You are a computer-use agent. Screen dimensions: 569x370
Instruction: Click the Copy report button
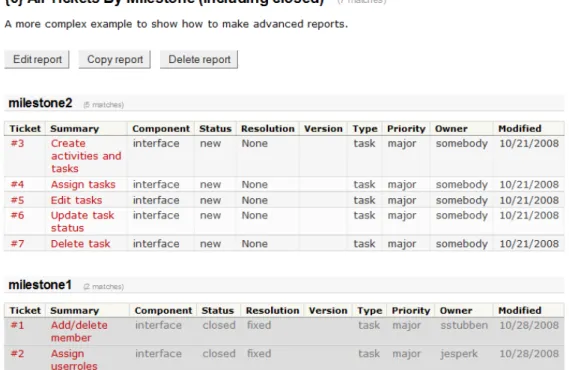point(115,59)
